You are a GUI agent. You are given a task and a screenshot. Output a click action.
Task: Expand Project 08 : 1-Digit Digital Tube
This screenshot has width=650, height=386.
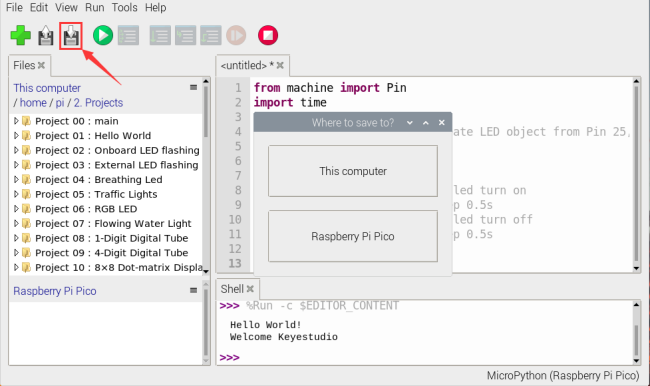[16, 238]
